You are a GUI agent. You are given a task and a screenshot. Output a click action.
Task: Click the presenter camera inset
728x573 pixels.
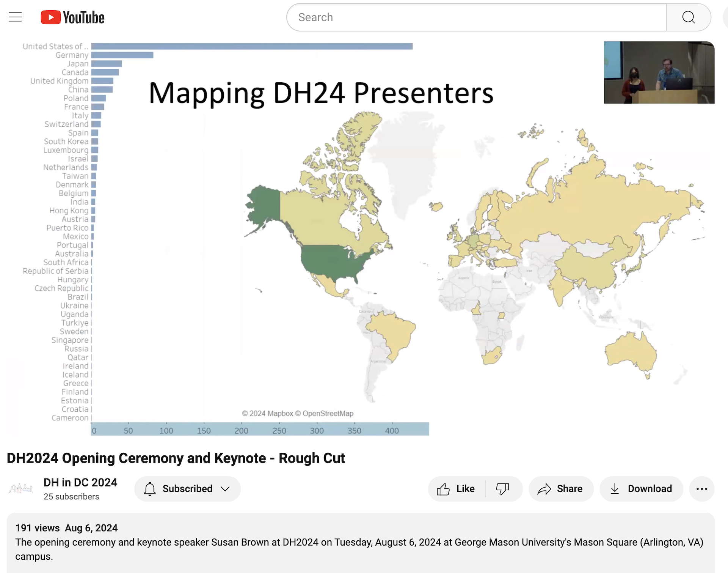pos(659,72)
